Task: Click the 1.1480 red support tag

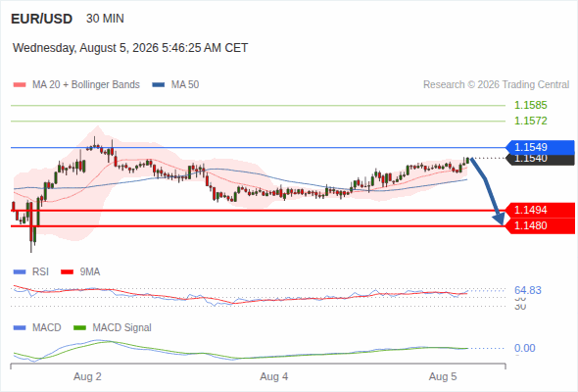Action: 540,225
